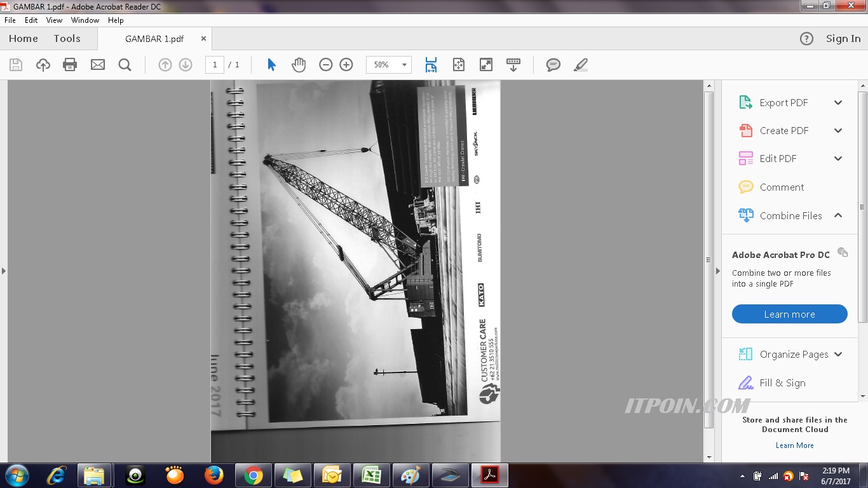Go to next page arrow
The height and width of the screenshot is (488, 868).
point(186,65)
